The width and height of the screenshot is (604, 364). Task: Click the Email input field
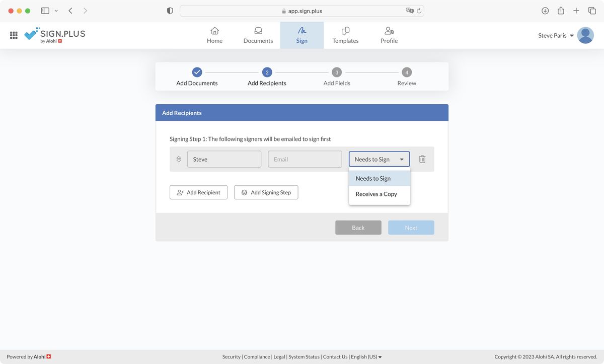(x=305, y=159)
